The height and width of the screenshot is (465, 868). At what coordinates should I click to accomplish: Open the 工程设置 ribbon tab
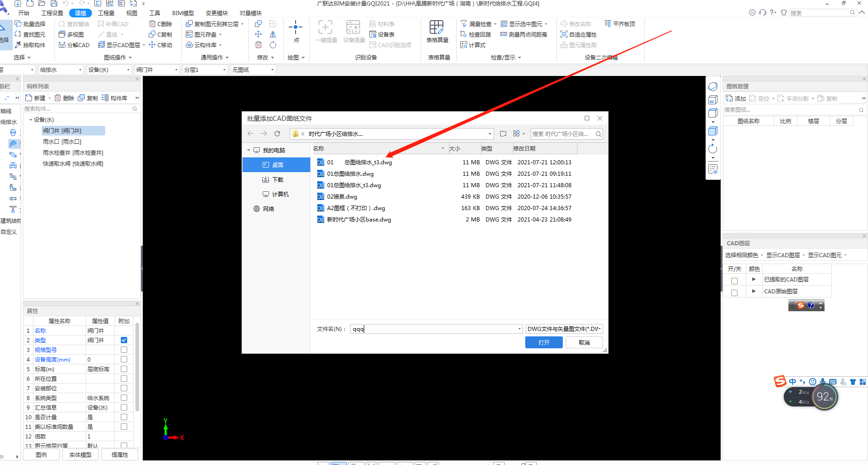coord(52,13)
